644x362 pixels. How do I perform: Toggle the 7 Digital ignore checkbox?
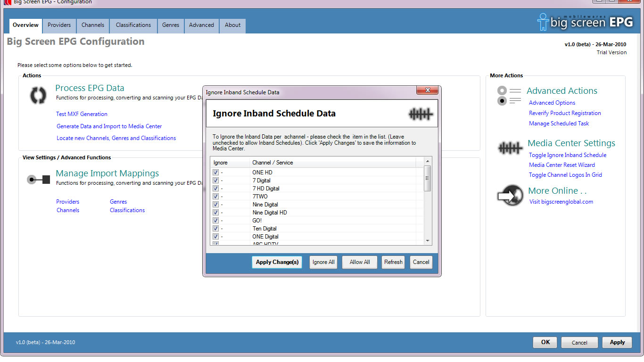pos(215,181)
